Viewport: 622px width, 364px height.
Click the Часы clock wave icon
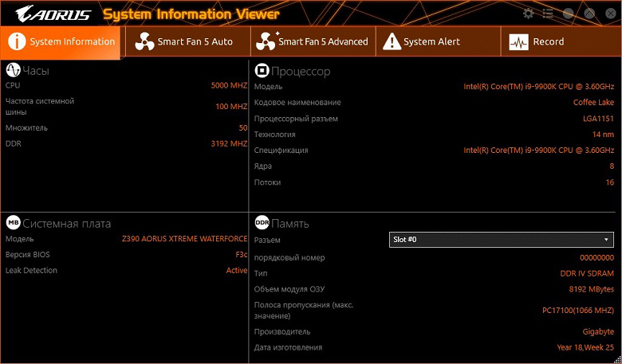(13, 70)
